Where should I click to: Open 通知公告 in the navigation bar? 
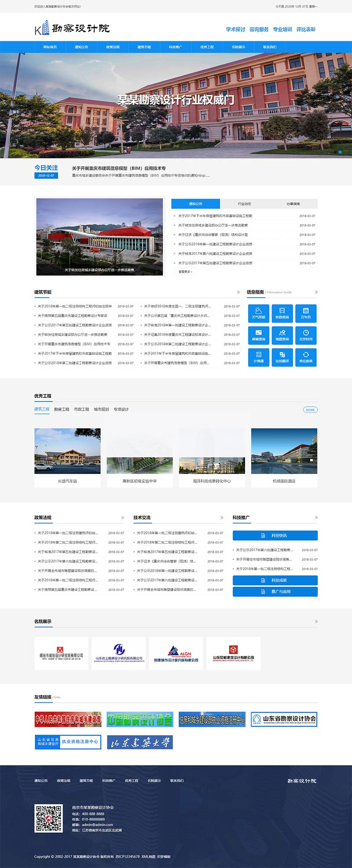[x=81, y=47]
